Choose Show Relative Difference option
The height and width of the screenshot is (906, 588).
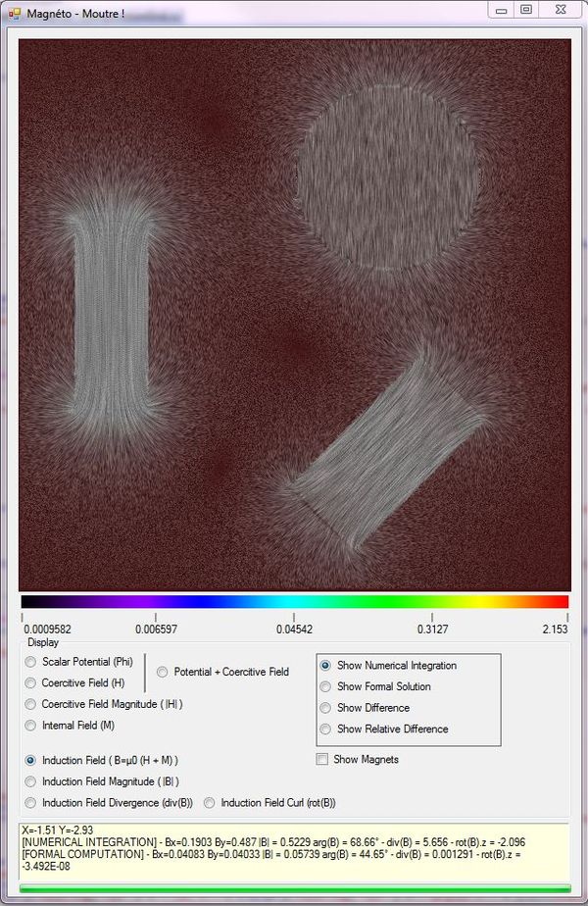pos(326,729)
